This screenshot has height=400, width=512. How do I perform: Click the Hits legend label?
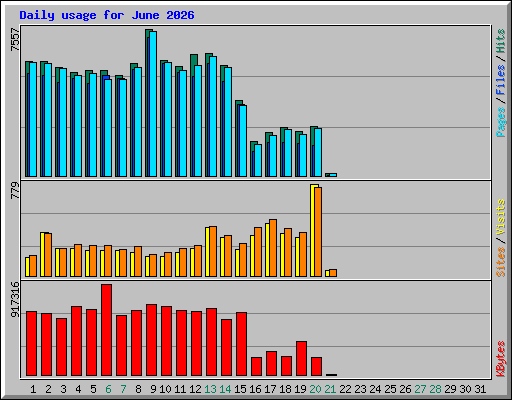(501, 41)
